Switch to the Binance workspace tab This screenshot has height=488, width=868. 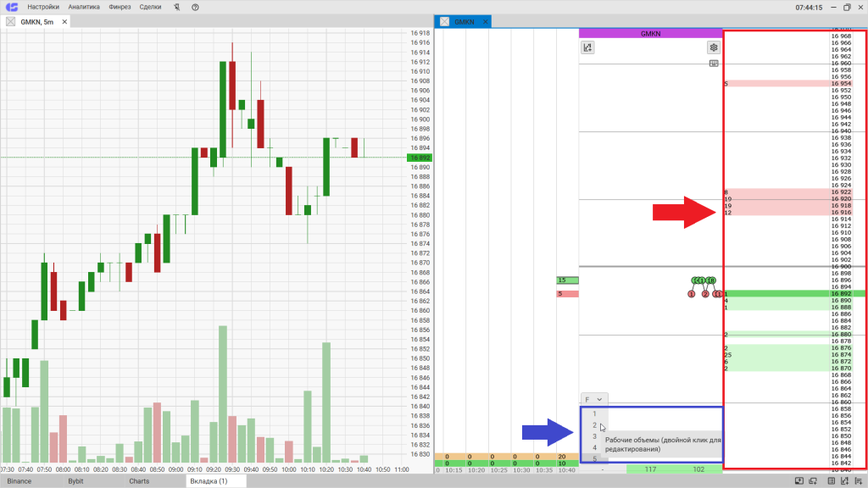(x=19, y=481)
